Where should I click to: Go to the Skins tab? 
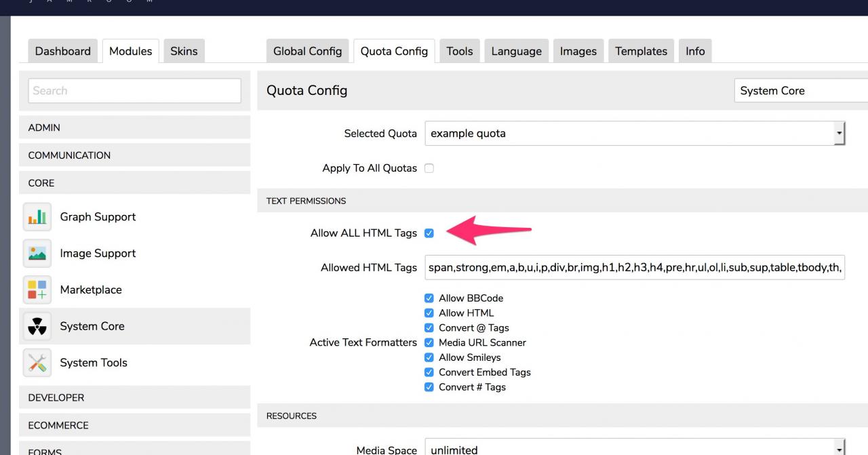184,52
